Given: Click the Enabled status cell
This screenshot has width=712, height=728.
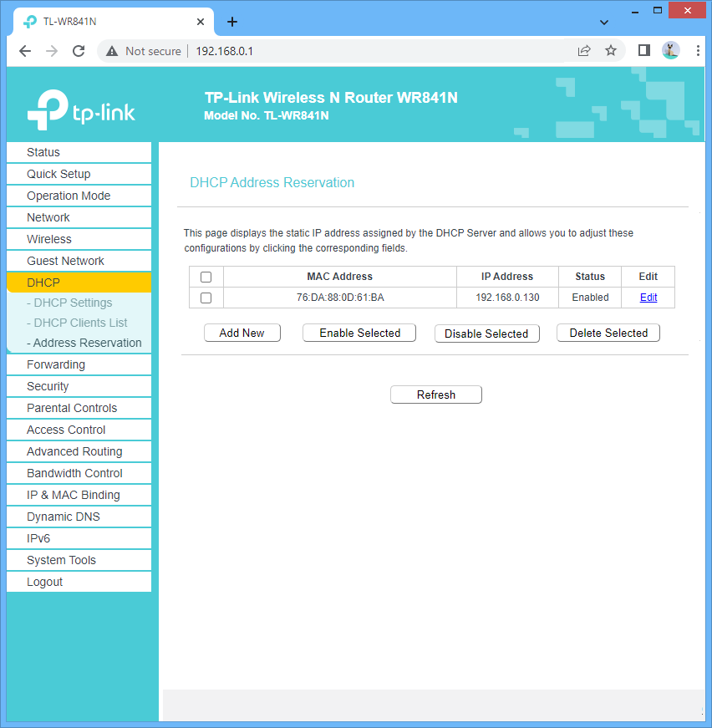Looking at the screenshot, I should (590, 298).
